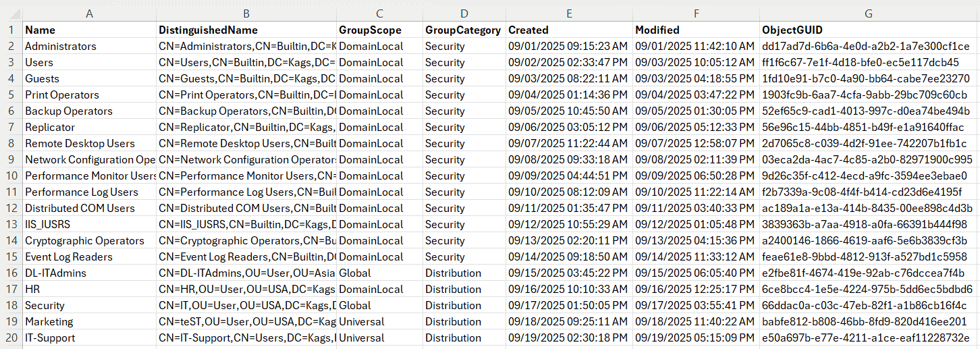Click DomainLocal scope in HR row
The height and width of the screenshot is (349, 980).
pyautogui.click(x=379, y=289)
